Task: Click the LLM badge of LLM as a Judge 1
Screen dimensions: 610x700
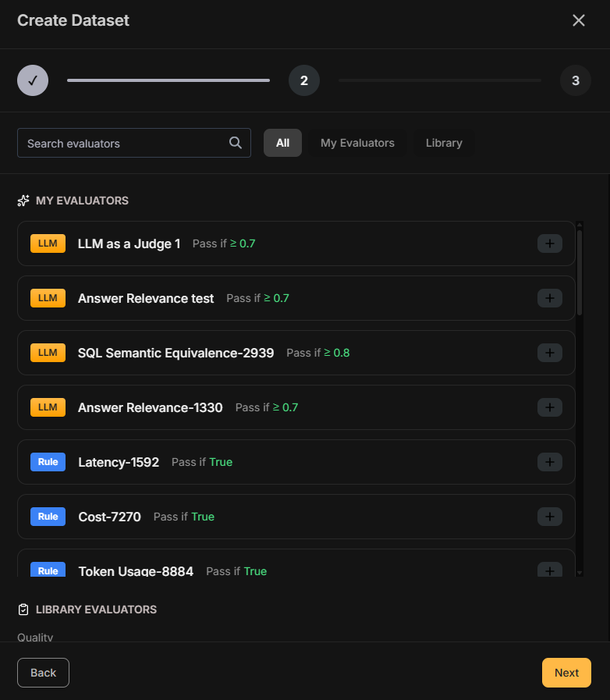Action: click(48, 243)
